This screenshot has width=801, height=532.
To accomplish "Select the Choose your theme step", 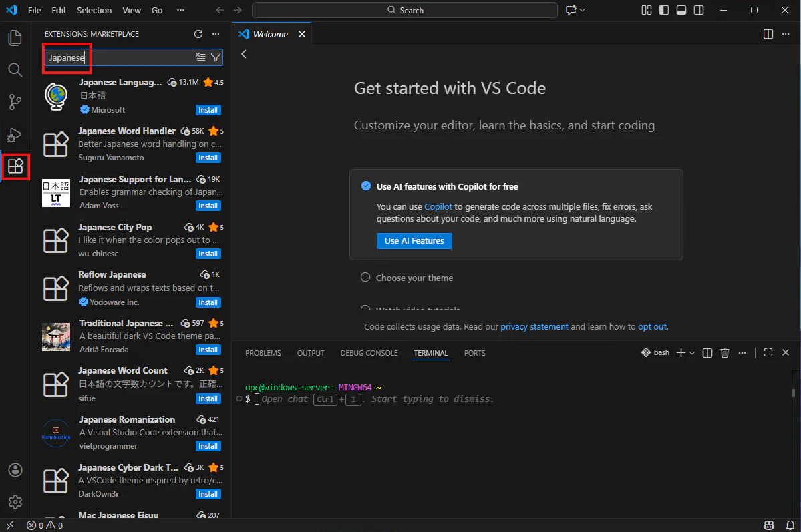I will [414, 278].
